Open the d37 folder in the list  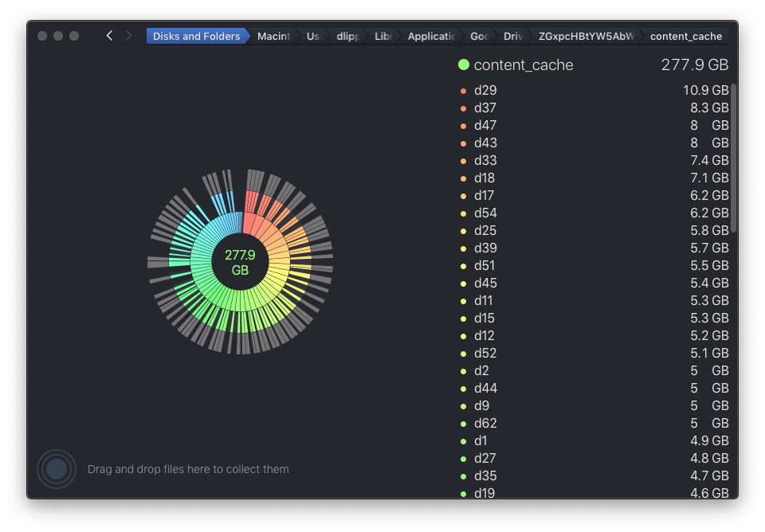[x=594, y=108]
